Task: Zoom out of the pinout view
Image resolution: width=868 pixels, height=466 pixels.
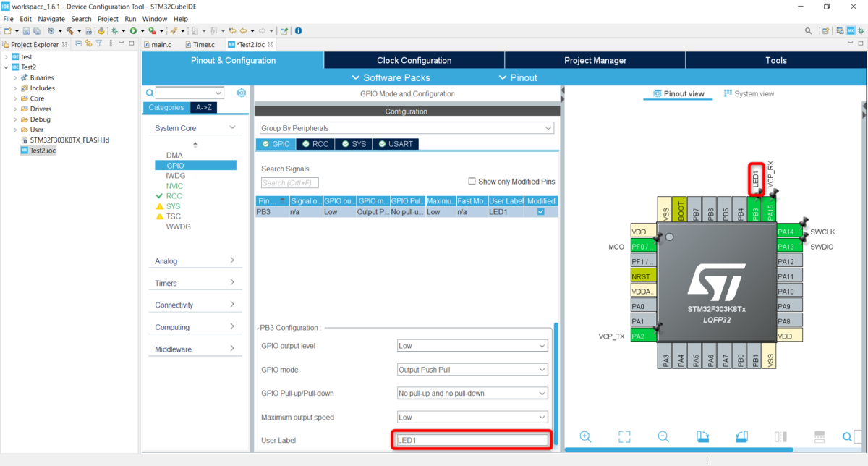Action: (663, 436)
